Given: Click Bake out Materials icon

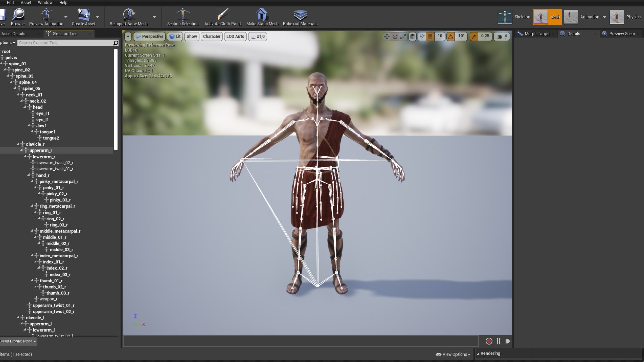Looking at the screenshot, I should click(x=300, y=17).
